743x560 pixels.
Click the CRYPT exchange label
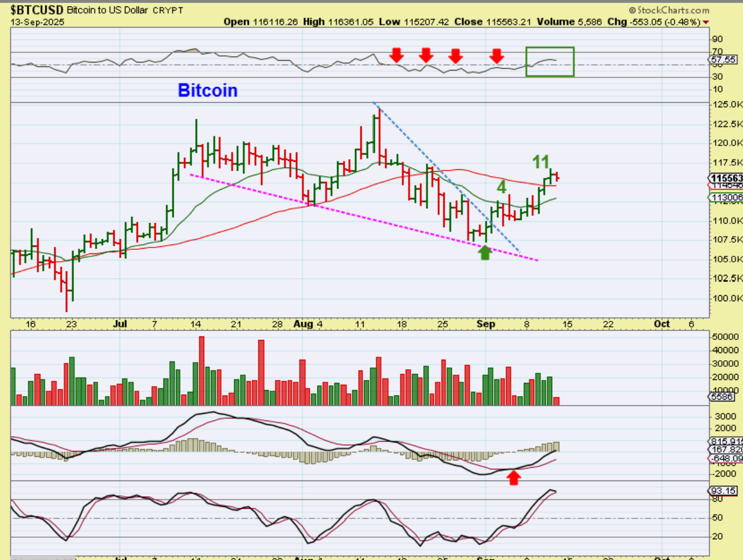click(168, 11)
